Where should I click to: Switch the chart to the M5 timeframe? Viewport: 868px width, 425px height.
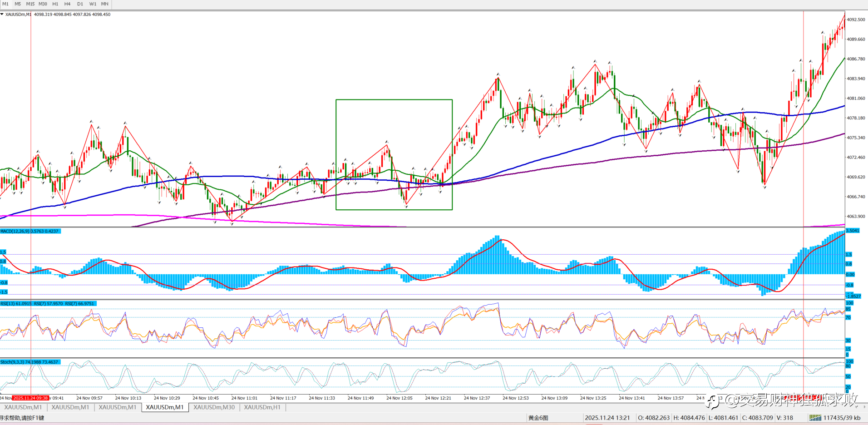(18, 4)
